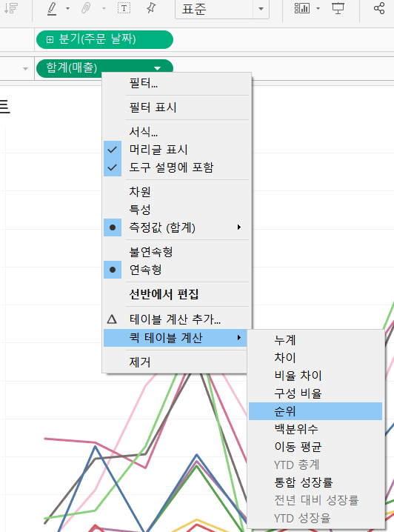
Task: Select the 연속형 option
Action: coord(176,270)
